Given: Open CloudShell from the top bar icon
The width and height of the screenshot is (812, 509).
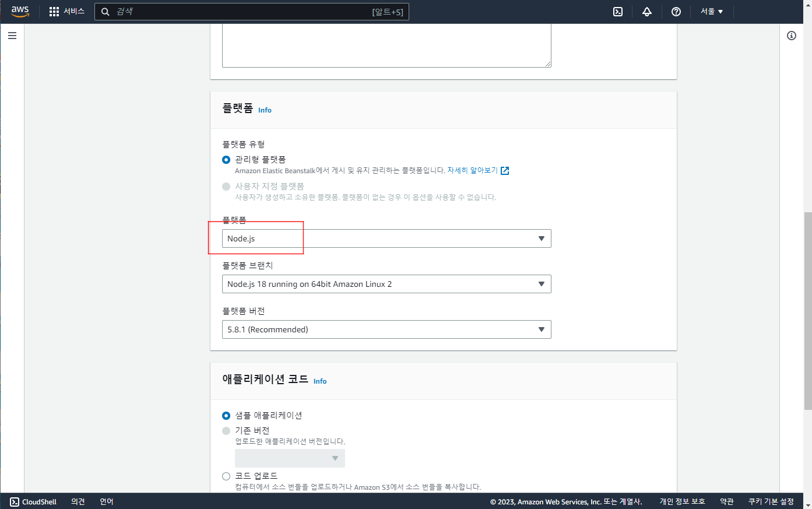Looking at the screenshot, I should pos(618,12).
